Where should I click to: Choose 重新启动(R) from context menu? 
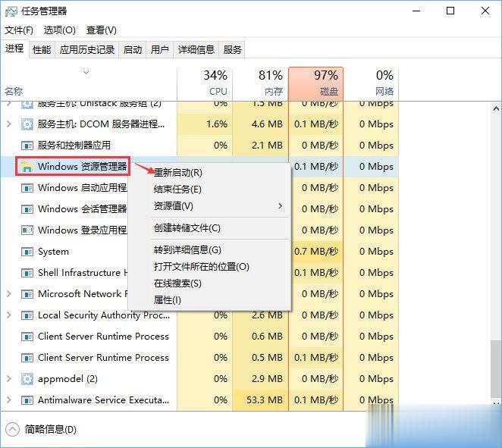tap(178, 173)
